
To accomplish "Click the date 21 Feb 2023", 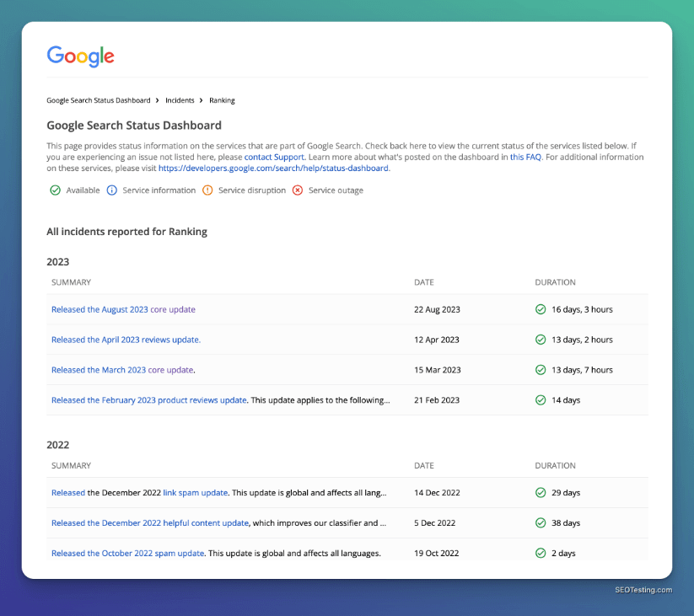I will pyautogui.click(x=437, y=399).
